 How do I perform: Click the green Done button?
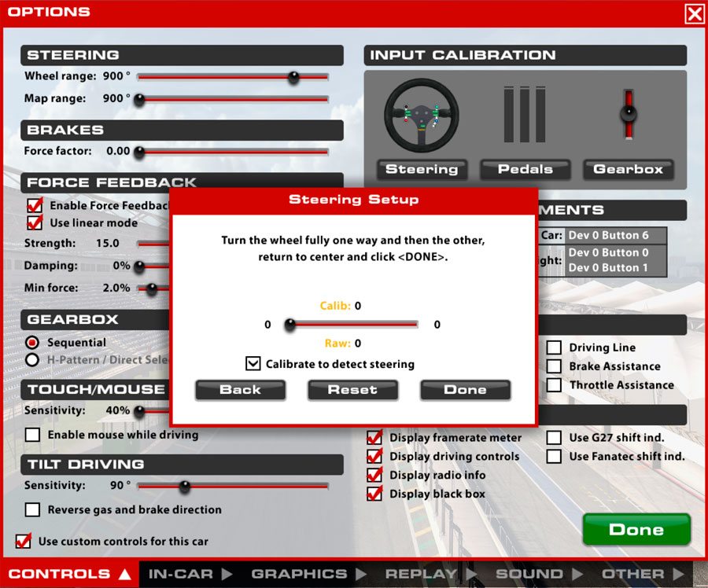pyautogui.click(x=636, y=530)
